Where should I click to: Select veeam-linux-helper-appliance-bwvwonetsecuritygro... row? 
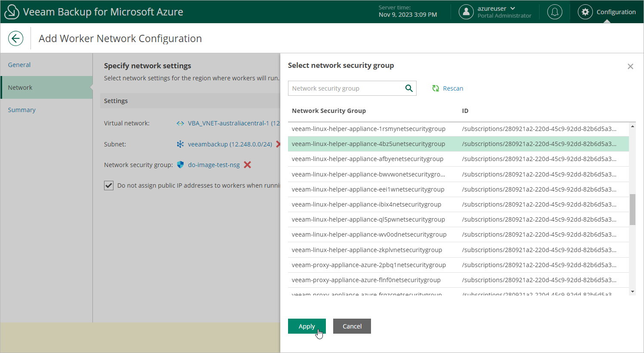coord(458,174)
